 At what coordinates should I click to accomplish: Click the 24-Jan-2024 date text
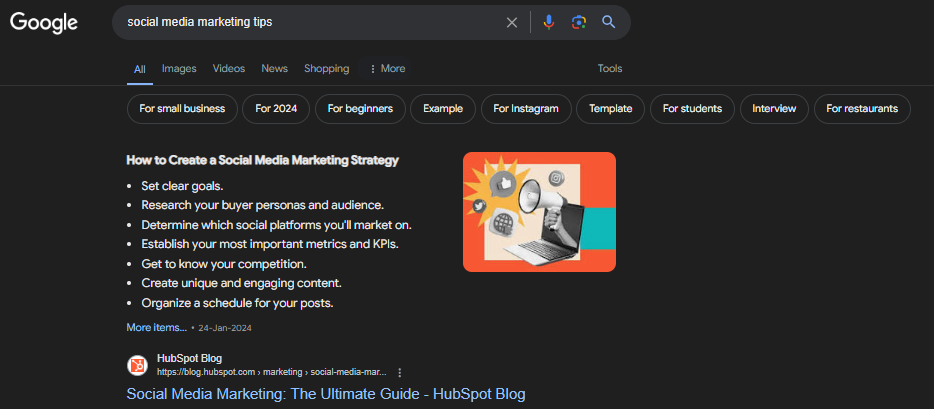pos(225,328)
